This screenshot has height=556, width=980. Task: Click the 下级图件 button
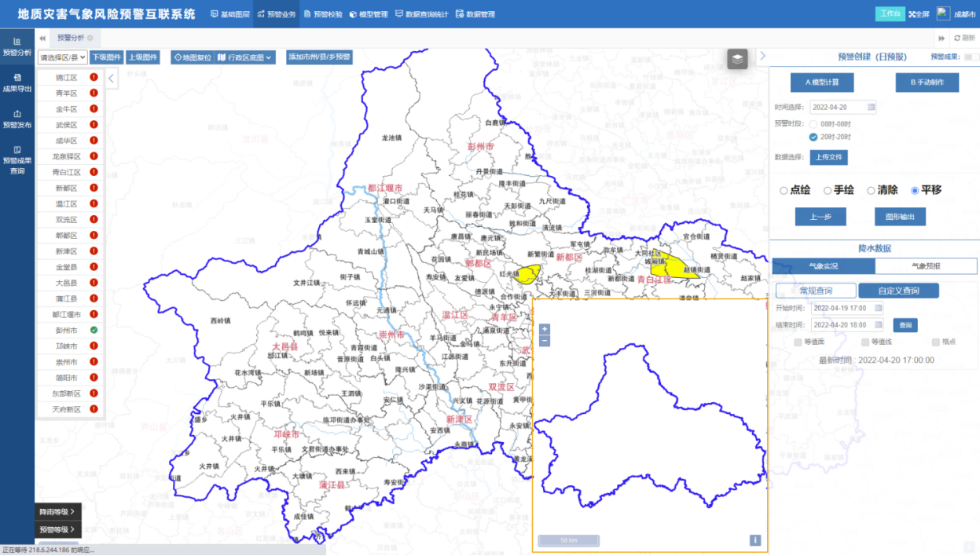107,57
